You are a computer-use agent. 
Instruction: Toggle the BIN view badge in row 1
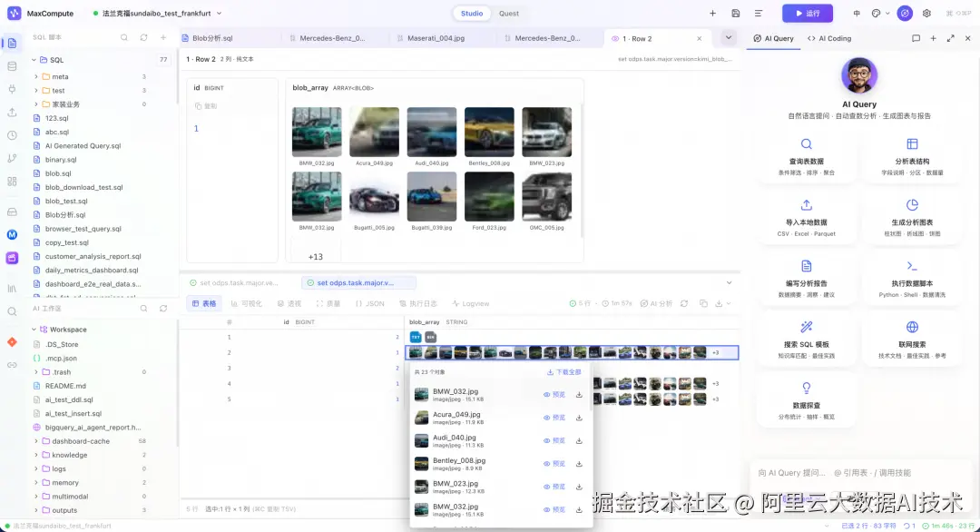click(x=431, y=337)
